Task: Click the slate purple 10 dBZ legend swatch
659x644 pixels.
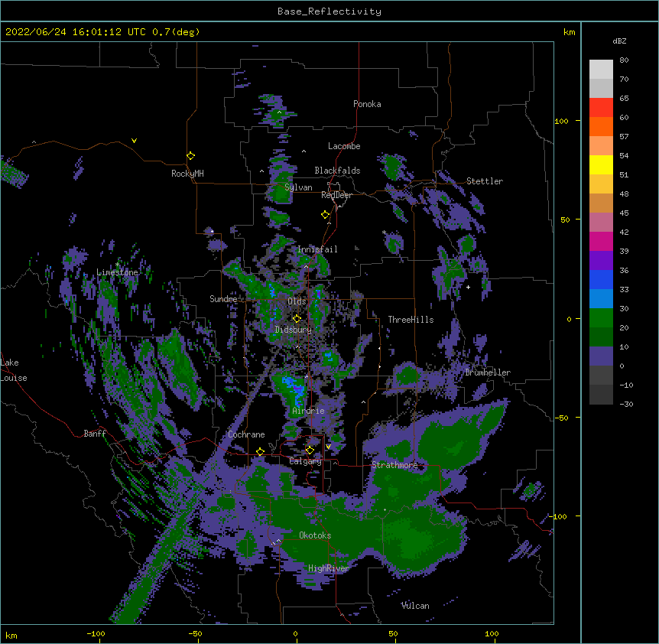Action: 601,356
